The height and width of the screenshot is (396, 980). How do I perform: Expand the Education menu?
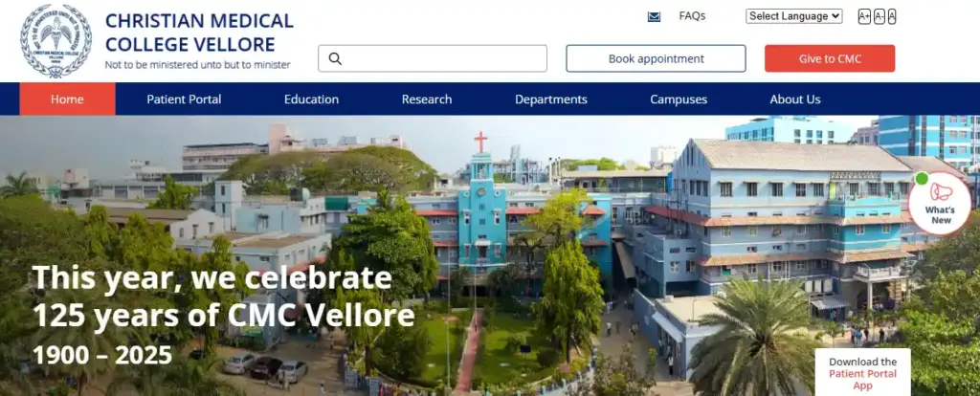coord(311,99)
